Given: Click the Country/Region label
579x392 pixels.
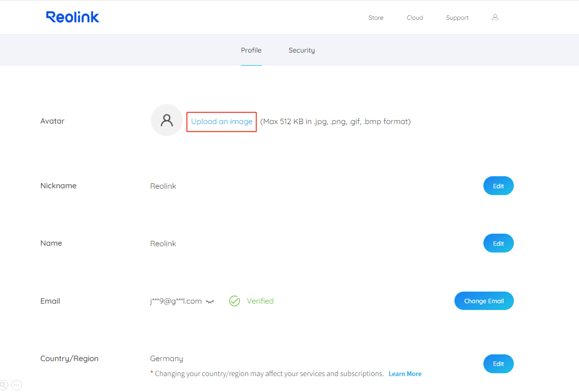Looking at the screenshot, I should (x=69, y=359).
